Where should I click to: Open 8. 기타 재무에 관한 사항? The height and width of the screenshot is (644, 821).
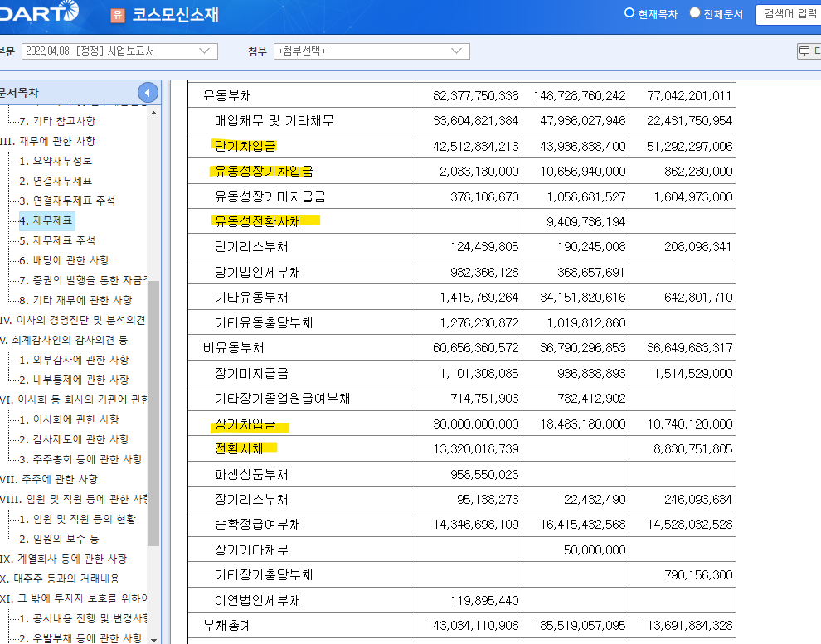(x=75, y=300)
